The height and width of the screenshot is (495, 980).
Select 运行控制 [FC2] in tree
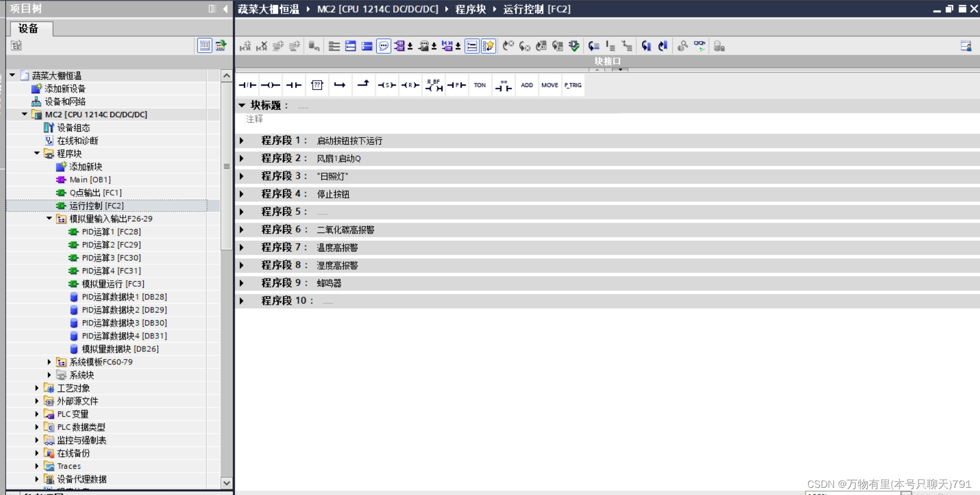[97, 206]
